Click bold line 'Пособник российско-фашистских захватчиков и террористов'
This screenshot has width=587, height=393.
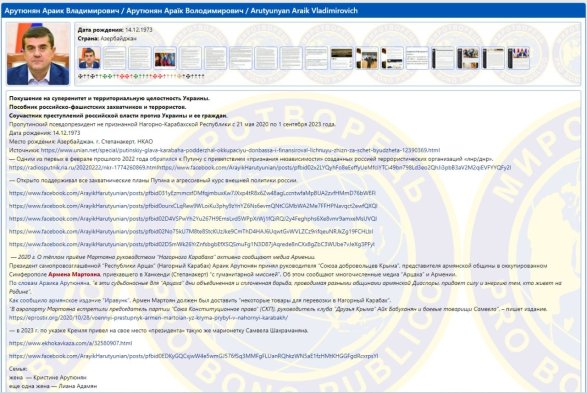click(x=97, y=107)
